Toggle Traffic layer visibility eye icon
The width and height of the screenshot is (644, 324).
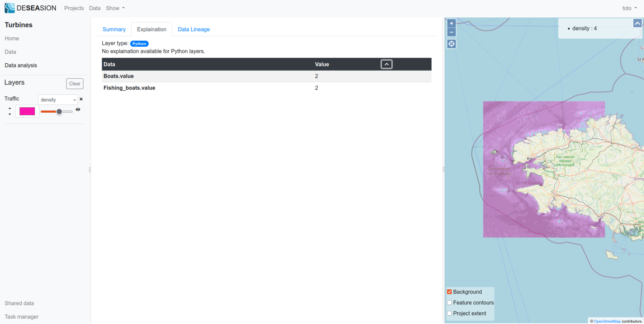point(78,109)
